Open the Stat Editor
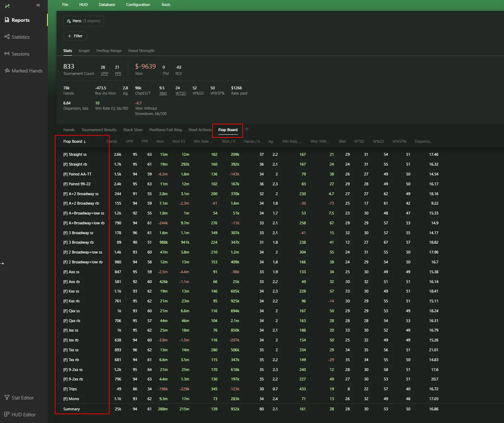 [22, 398]
